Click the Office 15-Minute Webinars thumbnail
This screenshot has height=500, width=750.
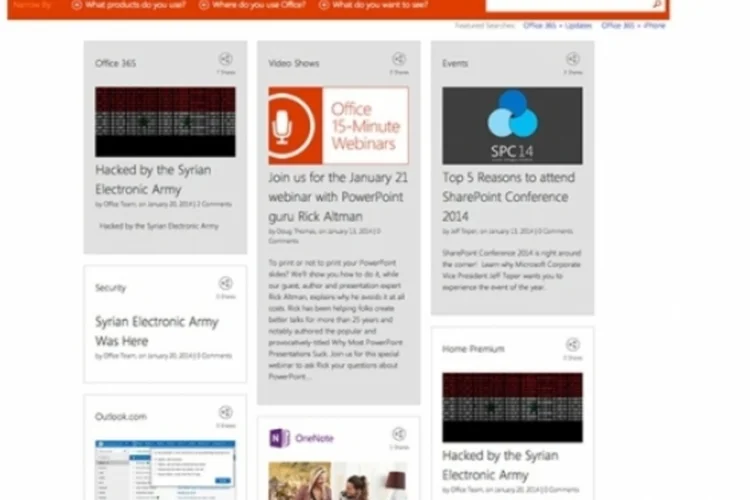pyautogui.click(x=339, y=125)
